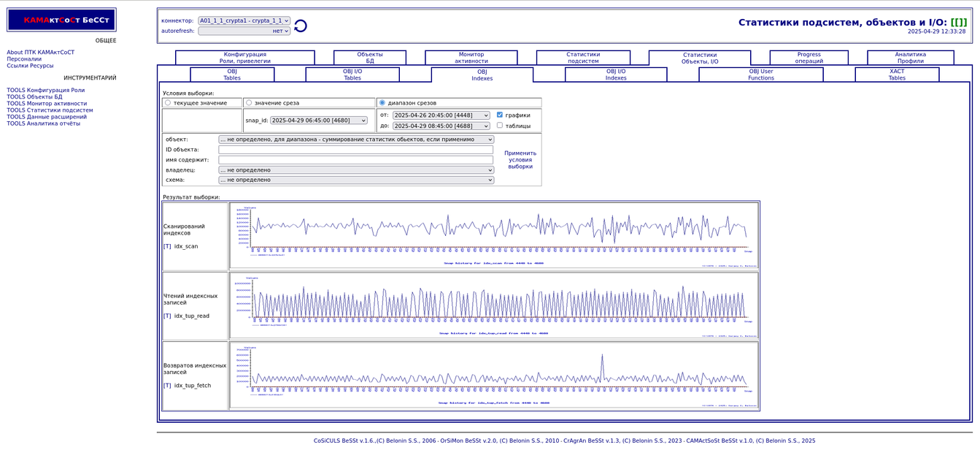Click the 'ID объекта' input field
Screen dimensions: 980x458
356,150
